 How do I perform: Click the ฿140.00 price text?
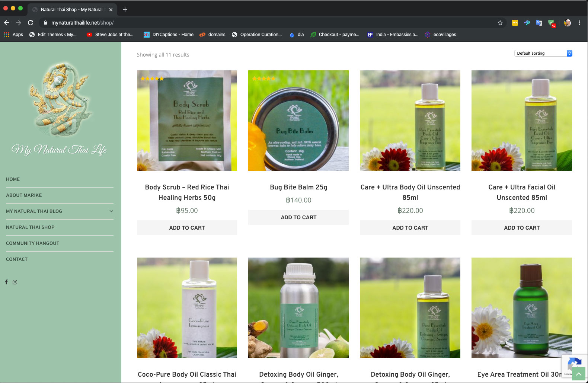(x=298, y=200)
